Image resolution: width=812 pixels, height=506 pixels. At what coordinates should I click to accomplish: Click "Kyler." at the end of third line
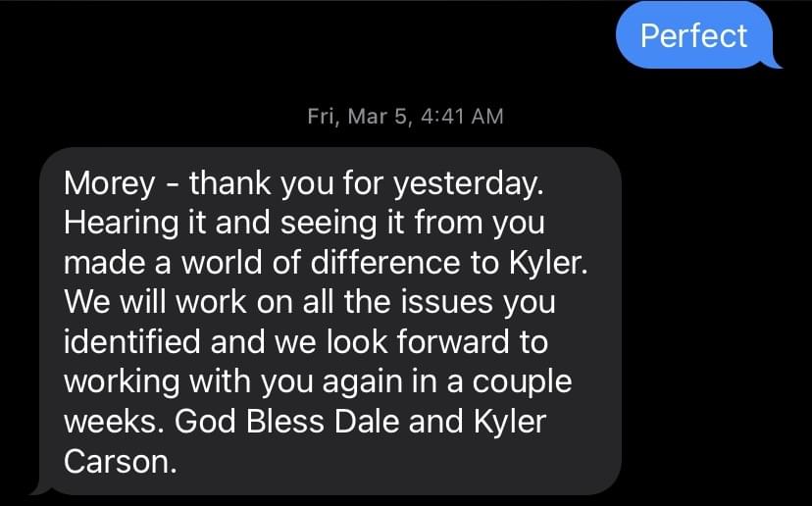click(548, 262)
